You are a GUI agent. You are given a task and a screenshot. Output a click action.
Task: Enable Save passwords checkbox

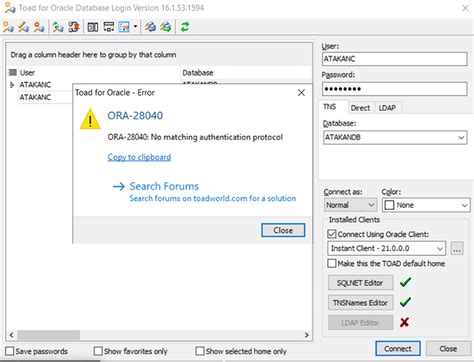[10, 351]
